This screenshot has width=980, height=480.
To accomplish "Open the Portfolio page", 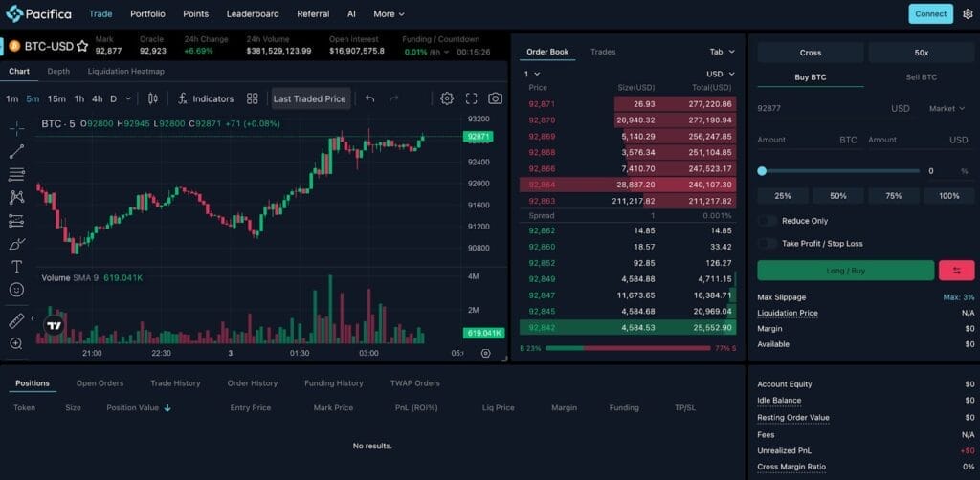I will pyautogui.click(x=147, y=13).
